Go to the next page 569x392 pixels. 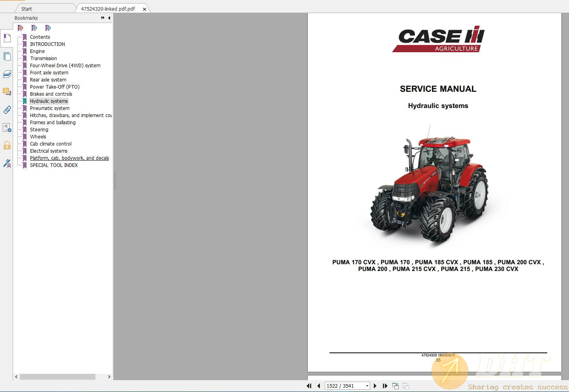pos(375,385)
